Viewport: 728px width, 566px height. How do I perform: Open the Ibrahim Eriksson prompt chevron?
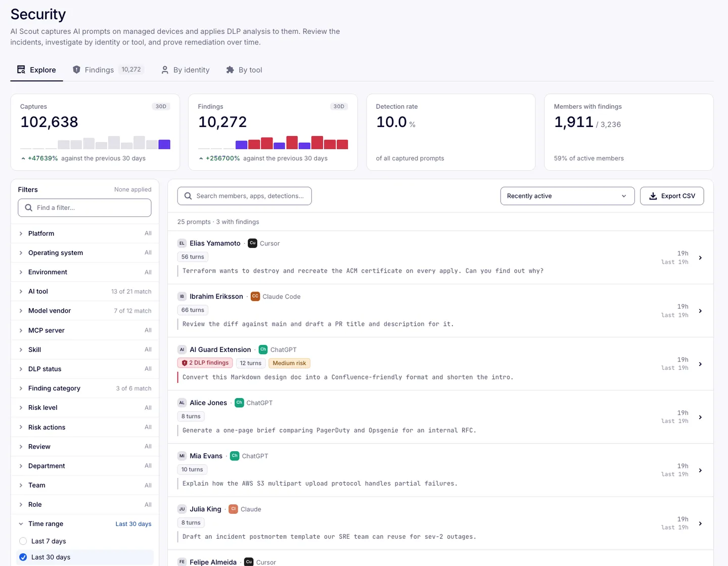(x=700, y=311)
